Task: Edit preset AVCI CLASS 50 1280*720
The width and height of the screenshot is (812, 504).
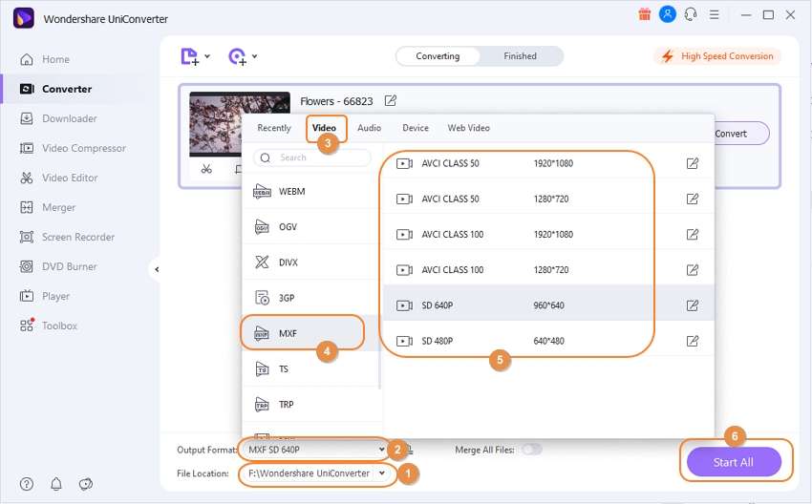Action: click(x=693, y=199)
